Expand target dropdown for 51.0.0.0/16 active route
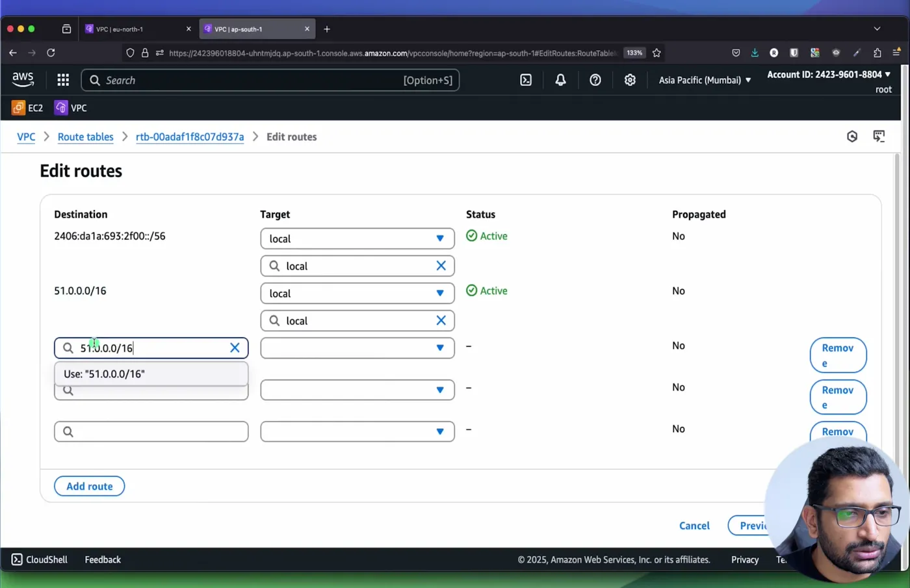Viewport: 910px width, 588px height. pyautogui.click(x=357, y=293)
